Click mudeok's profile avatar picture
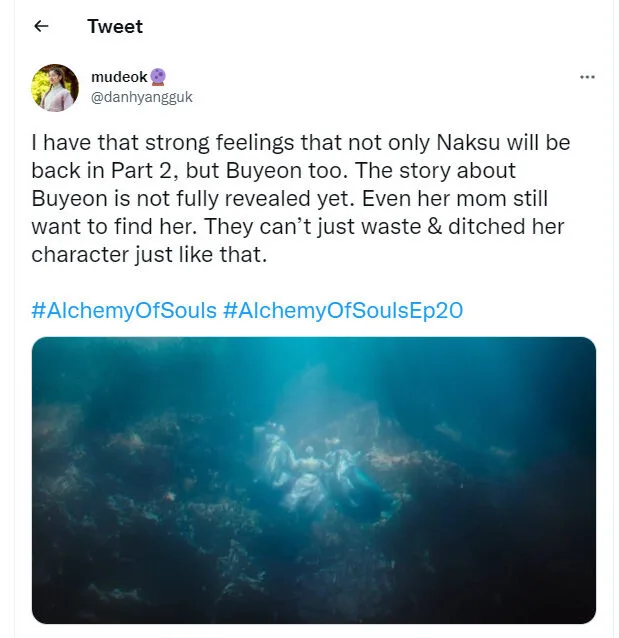619x638 pixels. tap(55, 87)
